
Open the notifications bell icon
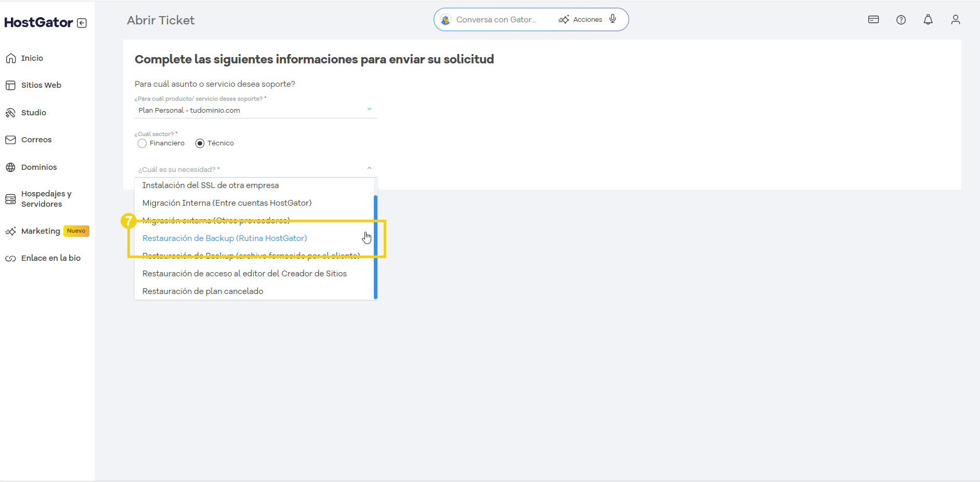click(929, 19)
